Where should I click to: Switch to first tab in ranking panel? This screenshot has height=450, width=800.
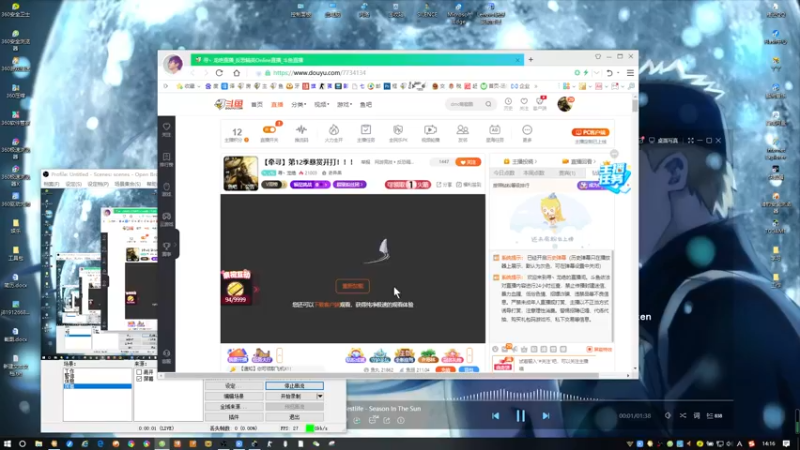click(504, 173)
